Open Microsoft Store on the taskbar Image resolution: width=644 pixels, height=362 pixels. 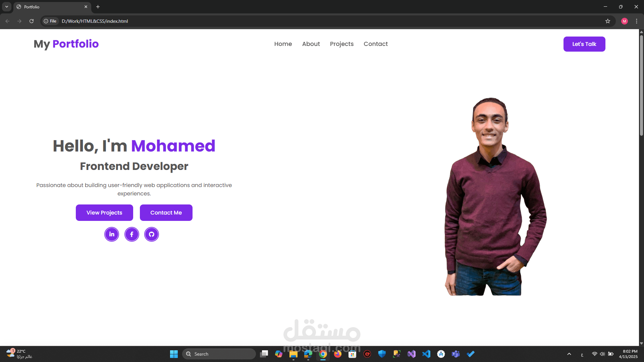352,354
